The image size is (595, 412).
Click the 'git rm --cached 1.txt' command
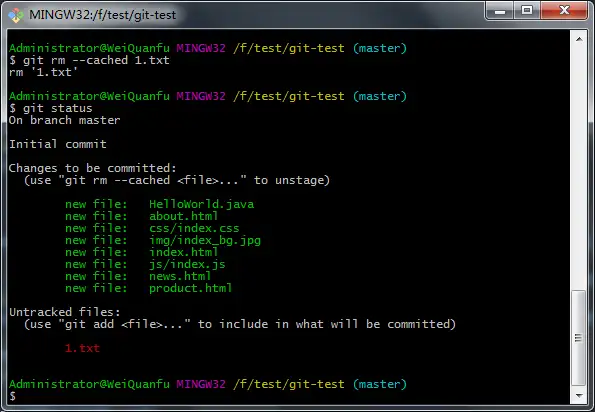[x=96, y=60]
